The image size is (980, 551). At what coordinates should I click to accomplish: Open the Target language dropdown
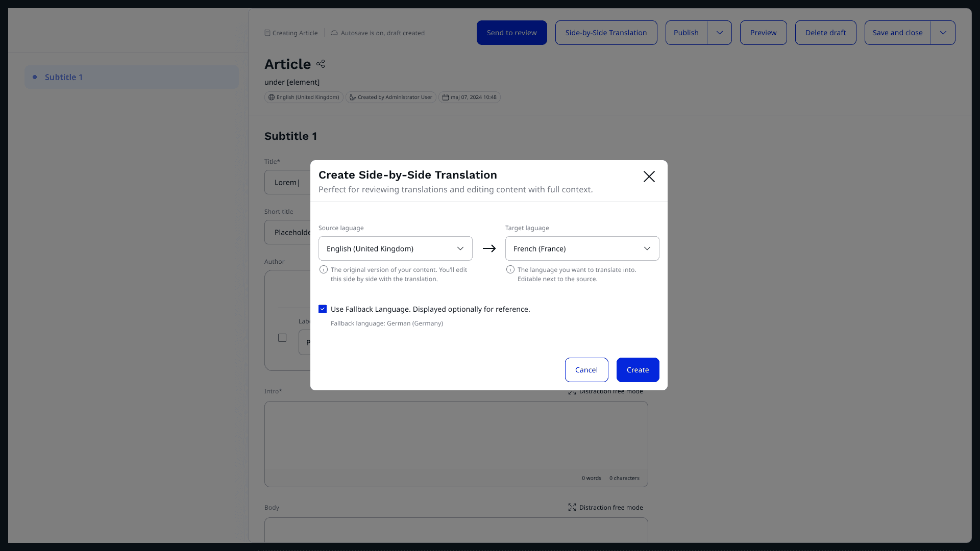(582, 248)
